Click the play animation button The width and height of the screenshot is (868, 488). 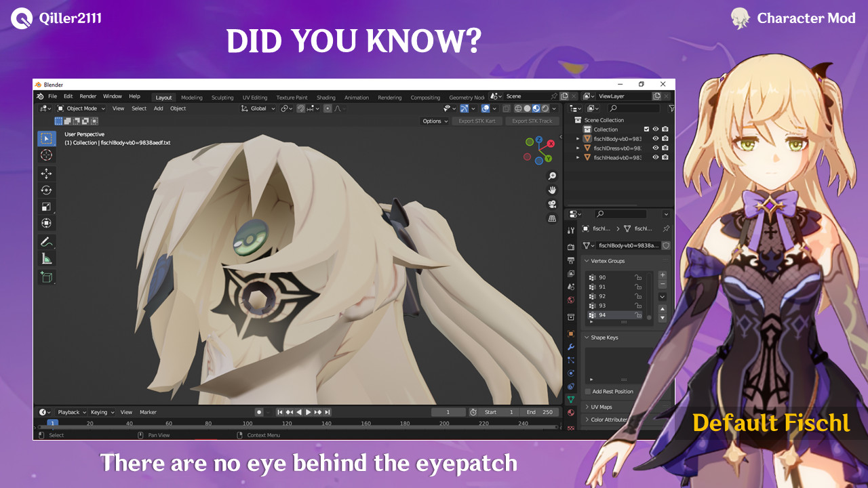[309, 412]
